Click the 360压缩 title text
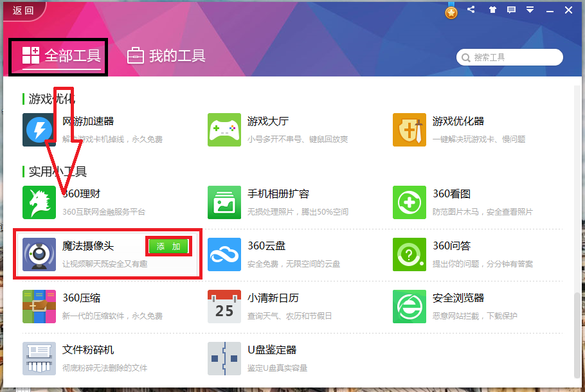The image size is (585, 392). click(82, 298)
